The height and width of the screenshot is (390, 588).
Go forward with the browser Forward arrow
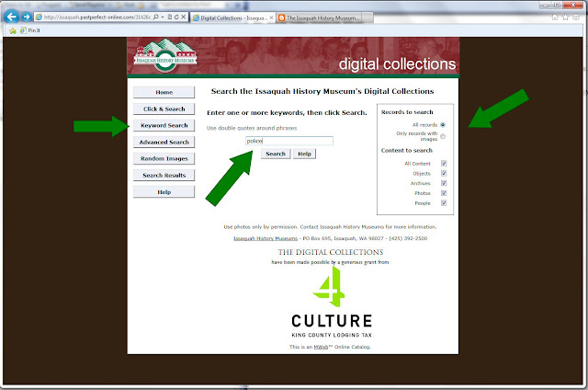(x=27, y=17)
